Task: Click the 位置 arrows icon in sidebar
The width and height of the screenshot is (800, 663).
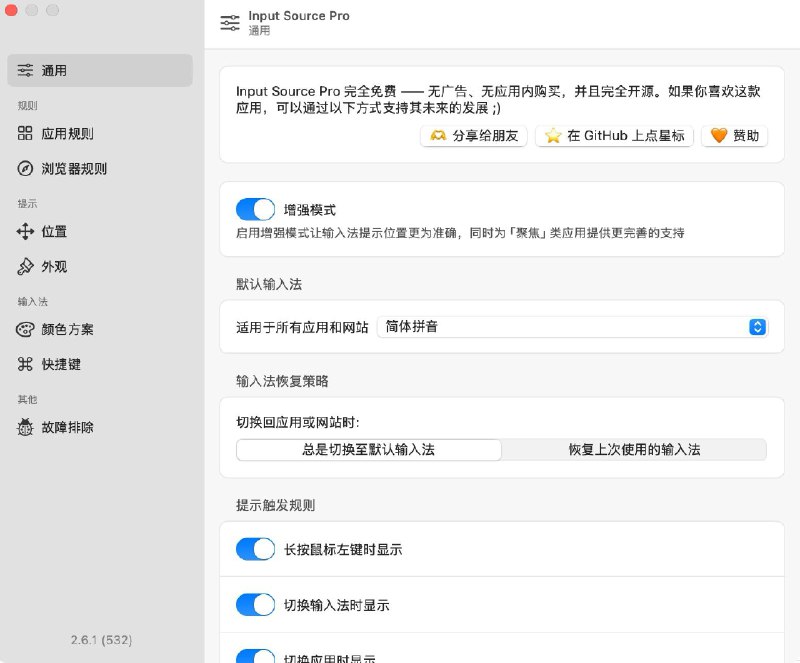Action: (x=27, y=232)
